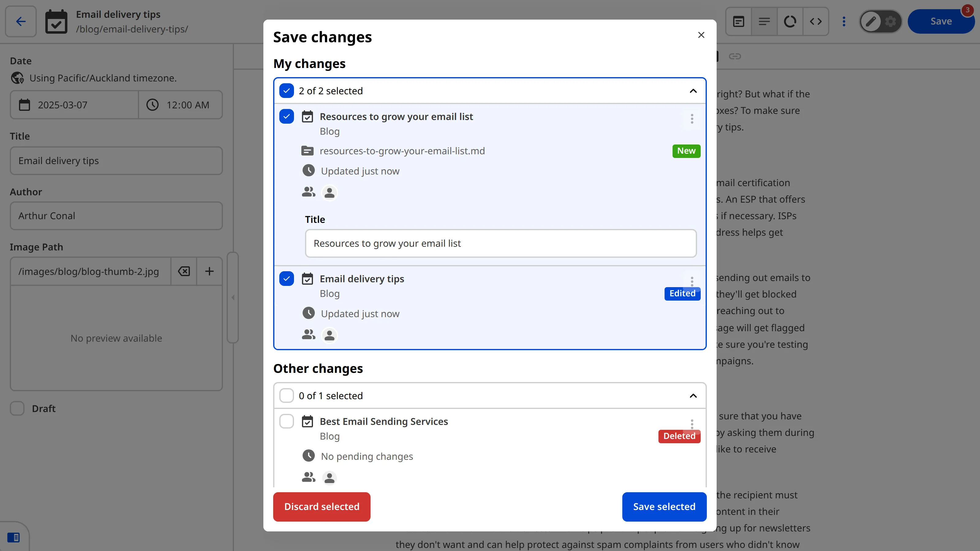Click the calendar page icon next to Email delivery tips
This screenshot has width=980, height=551.
click(56, 22)
